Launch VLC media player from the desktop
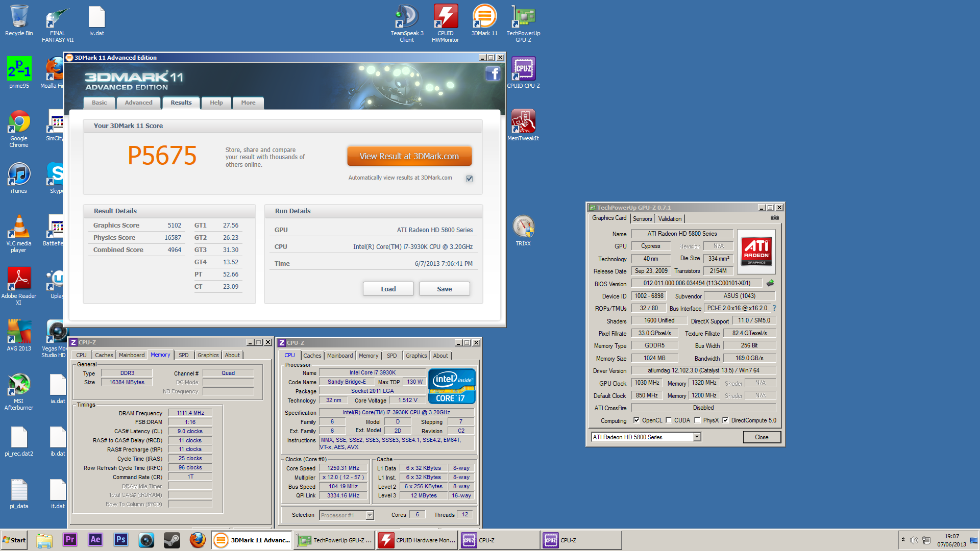The image size is (980, 551). 19,234
